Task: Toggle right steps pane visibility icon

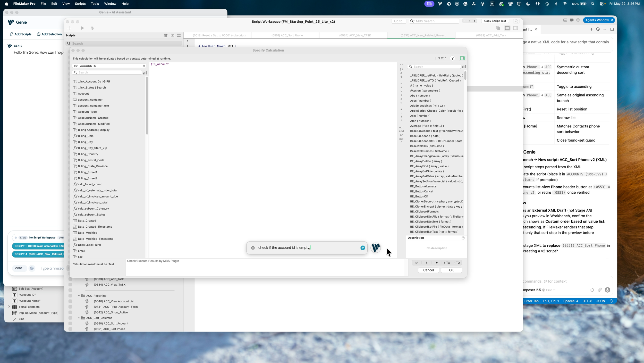Action: point(515,28)
